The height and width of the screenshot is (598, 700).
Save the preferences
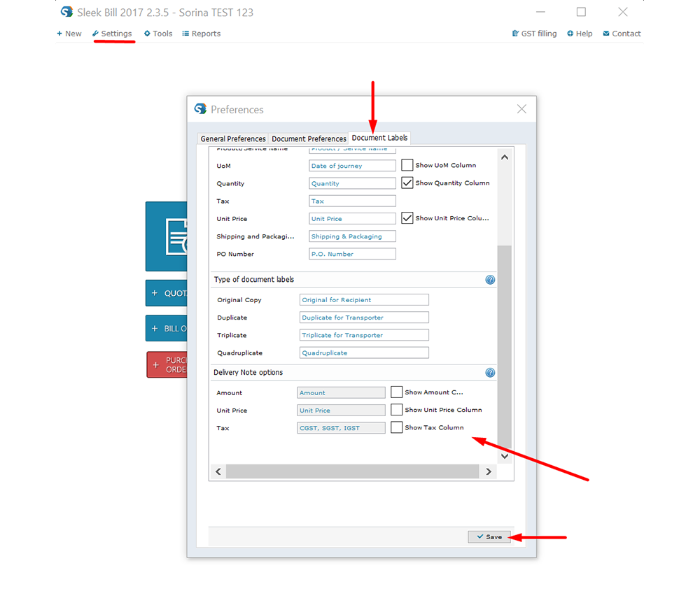point(489,536)
